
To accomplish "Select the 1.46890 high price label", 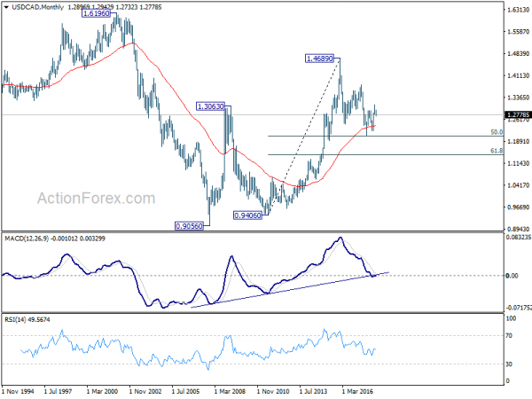I will click(x=319, y=59).
